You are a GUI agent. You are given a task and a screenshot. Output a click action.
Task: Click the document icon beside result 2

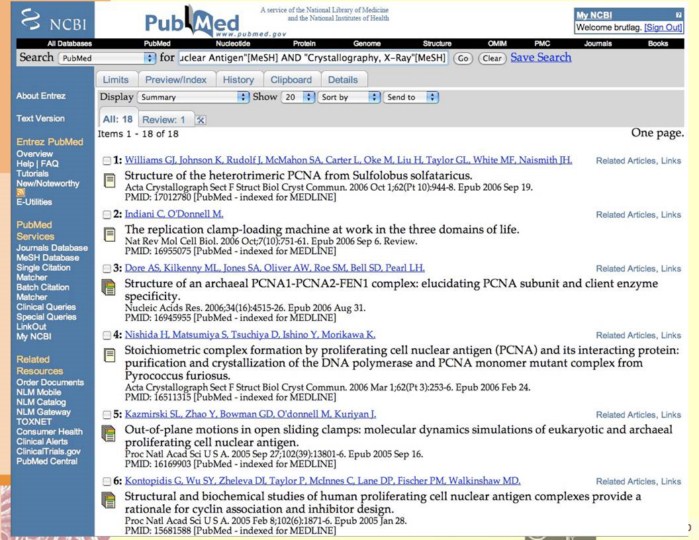[x=109, y=233]
